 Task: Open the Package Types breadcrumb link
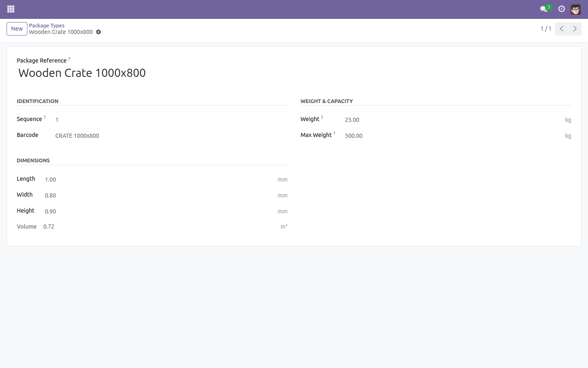(47, 25)
